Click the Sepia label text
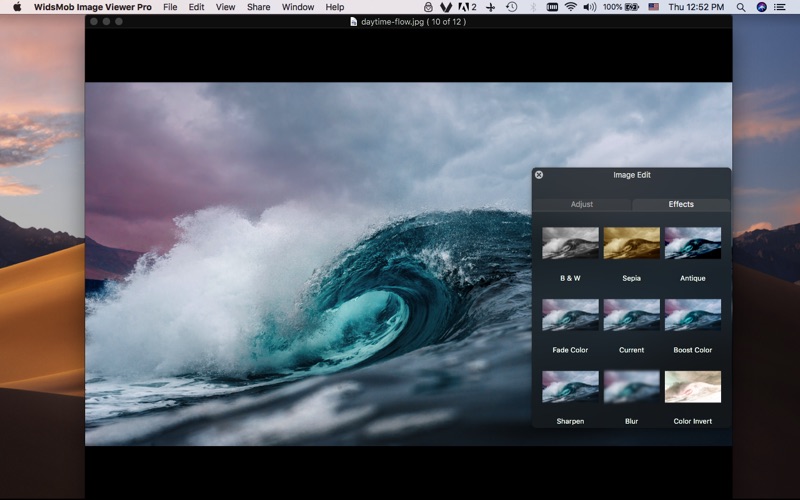Screen dimensions: 800x500 [632, 278]
